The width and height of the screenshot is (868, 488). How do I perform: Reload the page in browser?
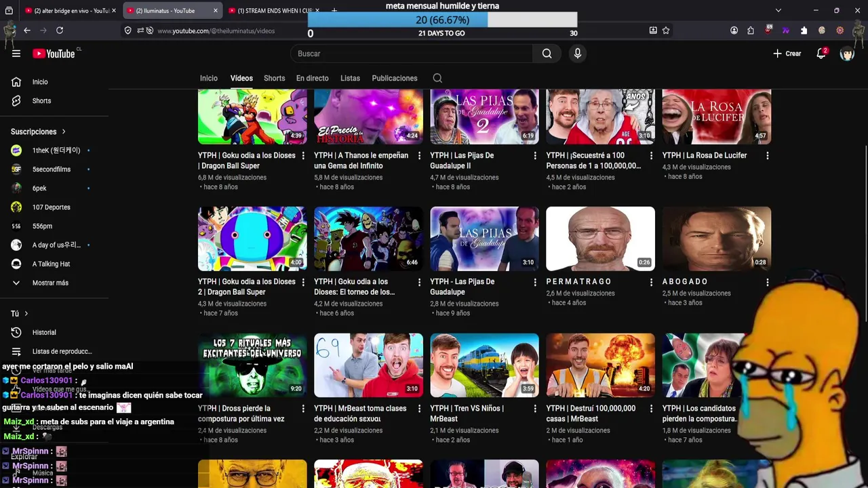point(60,30)
